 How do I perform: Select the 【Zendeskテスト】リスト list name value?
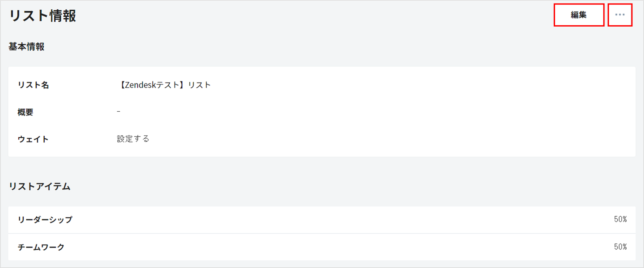coord(164,85)
